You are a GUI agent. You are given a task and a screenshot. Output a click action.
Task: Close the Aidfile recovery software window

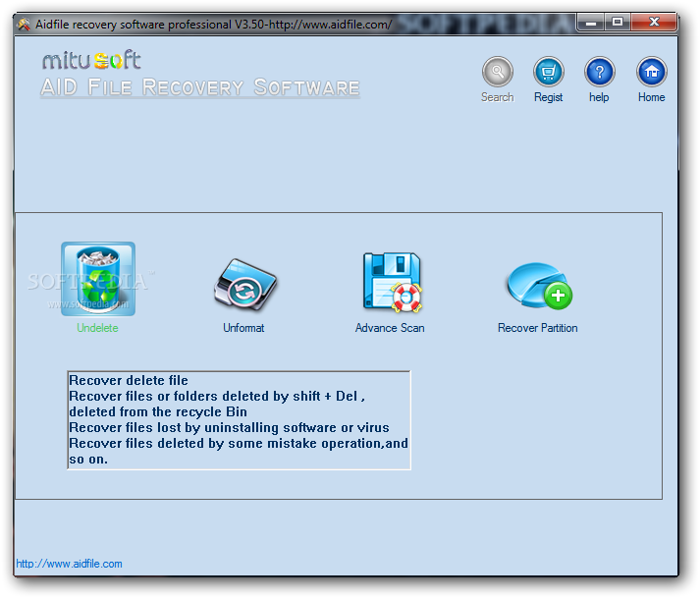click(653, 21)
